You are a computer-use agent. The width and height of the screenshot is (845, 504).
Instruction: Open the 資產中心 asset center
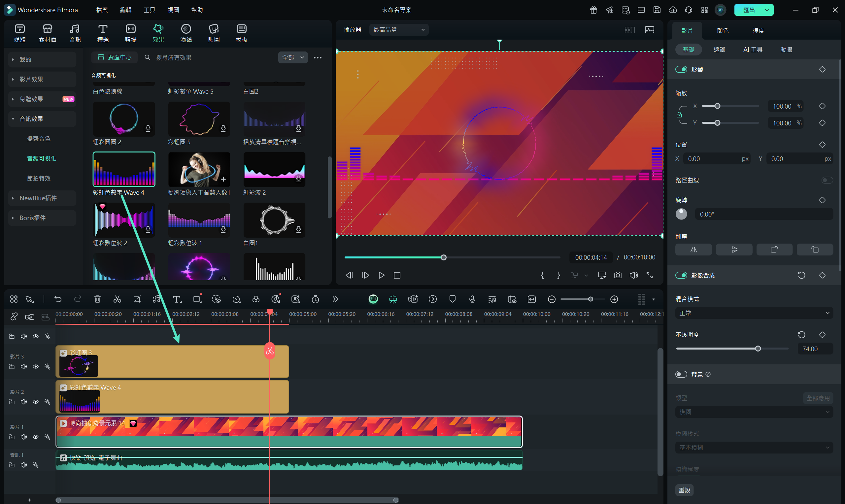[x=115, y=57]
